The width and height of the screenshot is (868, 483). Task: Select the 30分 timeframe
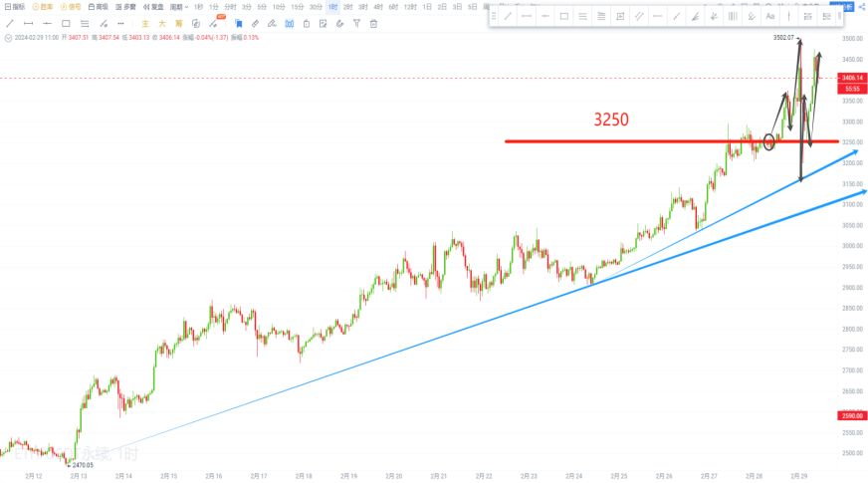(x=316, y=7)
